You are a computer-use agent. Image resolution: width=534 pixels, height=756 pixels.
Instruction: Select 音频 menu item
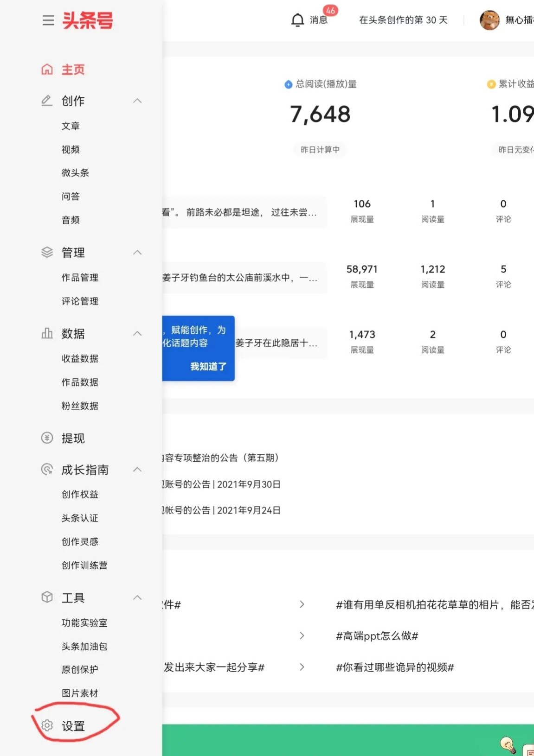coord(71,220)
